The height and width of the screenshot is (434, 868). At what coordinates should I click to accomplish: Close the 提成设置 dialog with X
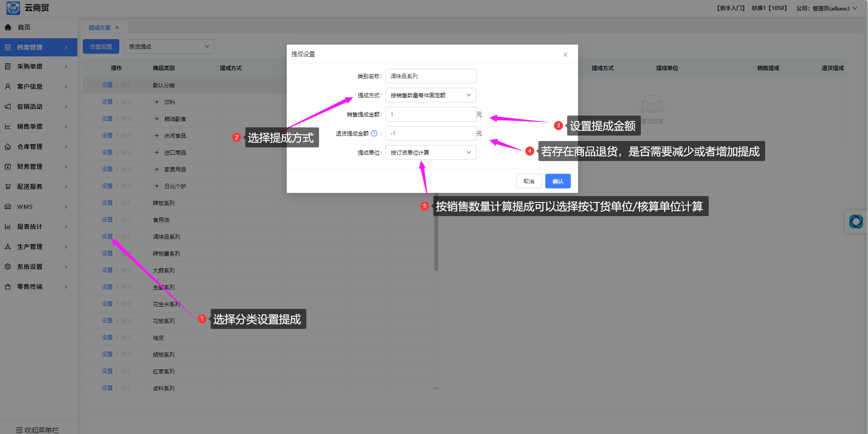pos(565,55)
